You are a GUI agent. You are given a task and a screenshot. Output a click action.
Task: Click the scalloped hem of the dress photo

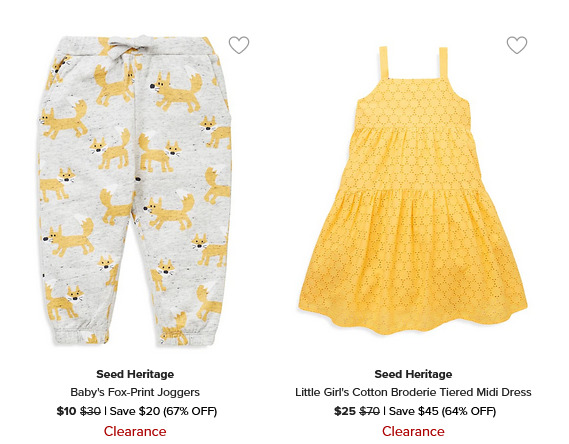[x=413, y=323]
